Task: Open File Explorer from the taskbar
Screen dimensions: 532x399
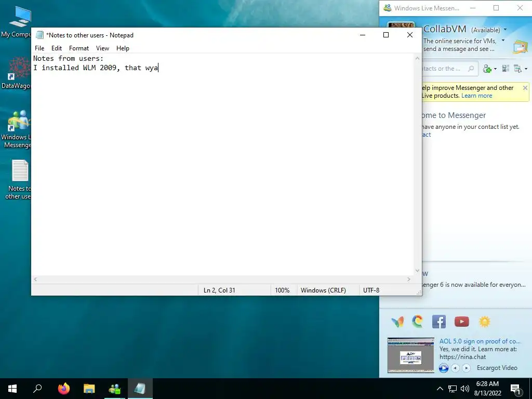Action: pyautogui.click(x=89, y=389)
